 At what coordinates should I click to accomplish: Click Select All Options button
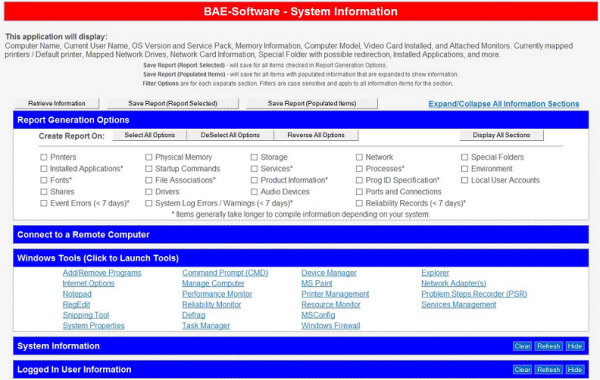150,135
